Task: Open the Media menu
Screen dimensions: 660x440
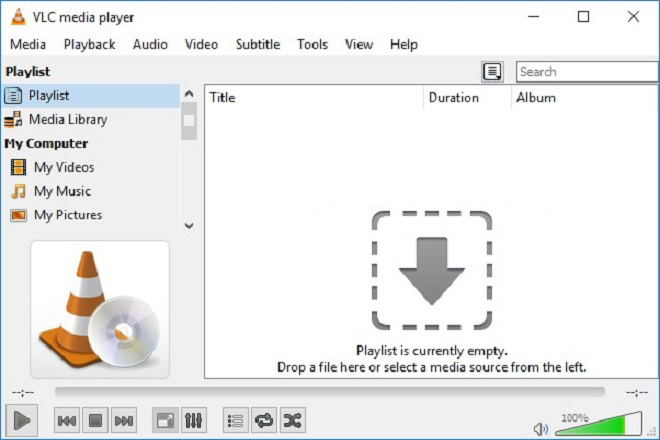Action: pos(28,44)
